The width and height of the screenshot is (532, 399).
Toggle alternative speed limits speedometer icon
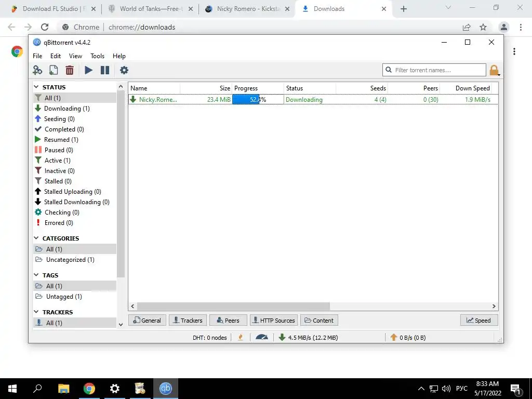(x=262, y=337)
